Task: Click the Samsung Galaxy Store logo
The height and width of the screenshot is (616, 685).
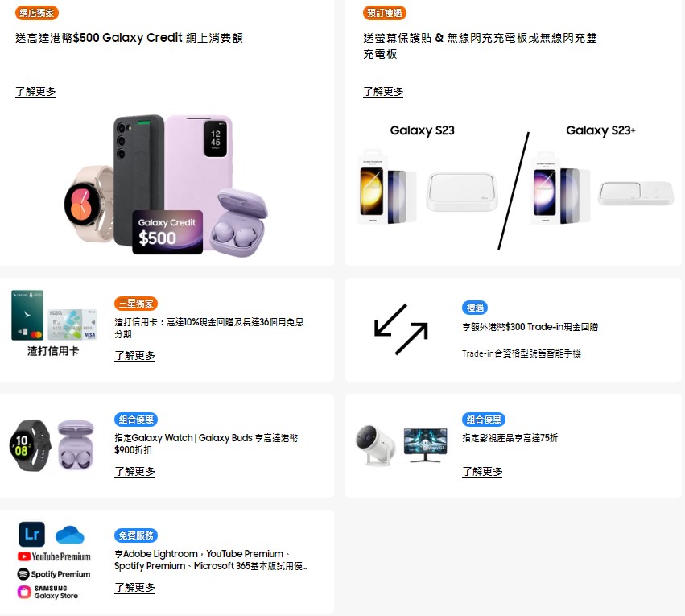Action: pyautogui.click(x=48, y=593)
